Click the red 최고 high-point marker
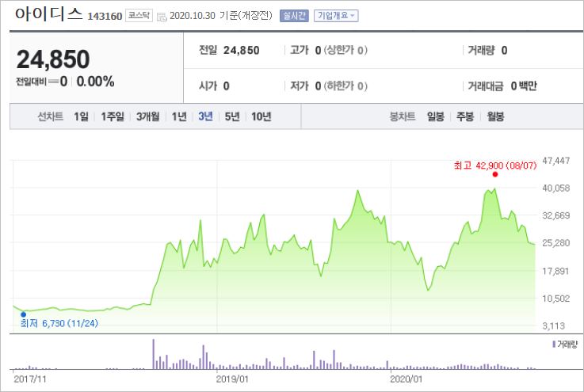 pyautogui.click(x=495, y=174)
